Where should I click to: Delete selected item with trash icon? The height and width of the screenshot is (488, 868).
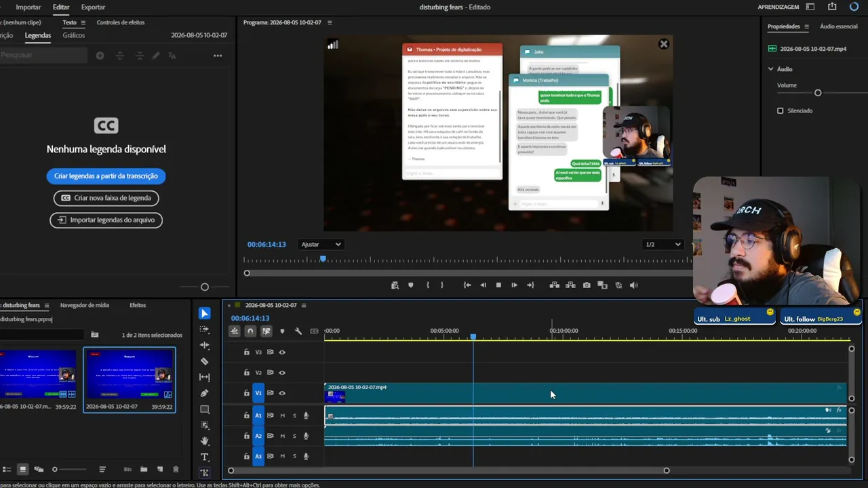176,469
